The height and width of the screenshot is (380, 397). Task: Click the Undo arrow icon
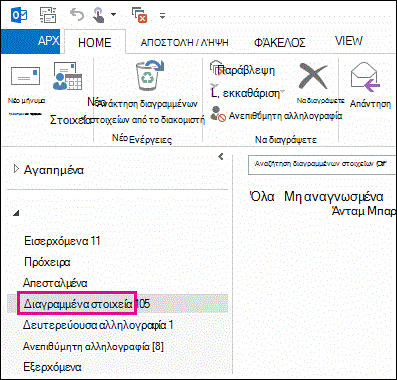(x=77, y=15)
